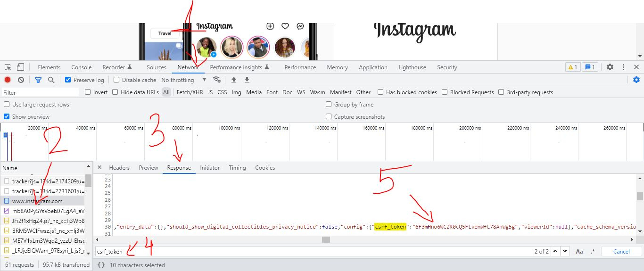Toggle the filter funnel icon

click(x=38, y=80)
